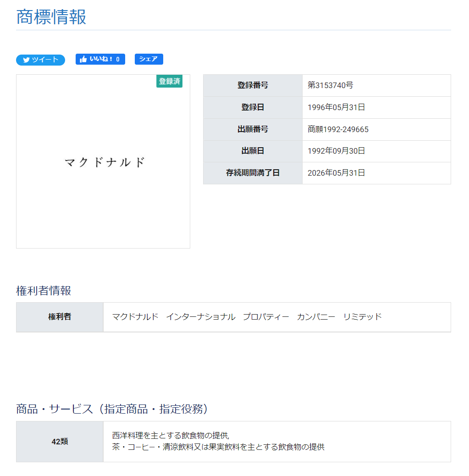
Task: Click the 登録済 status badge
Action: coord(169,81)
